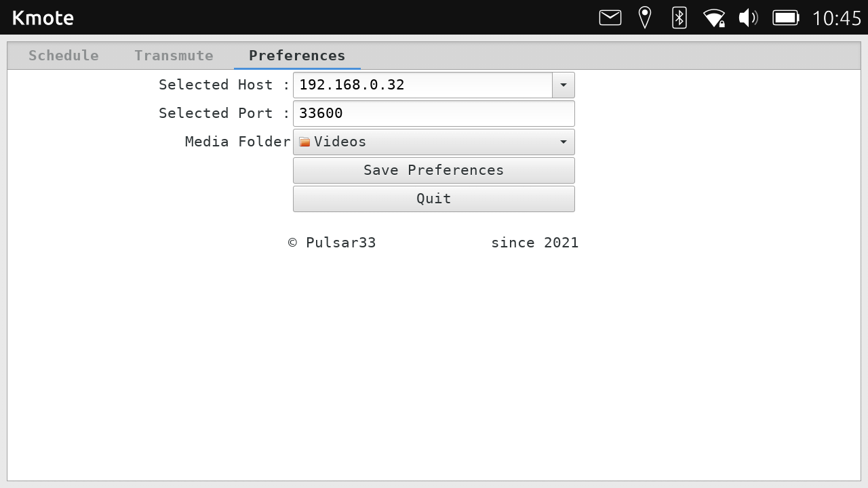The image size is (868, 488).
Task: Switch to the Schedule tab
Action: click(63, 56)
